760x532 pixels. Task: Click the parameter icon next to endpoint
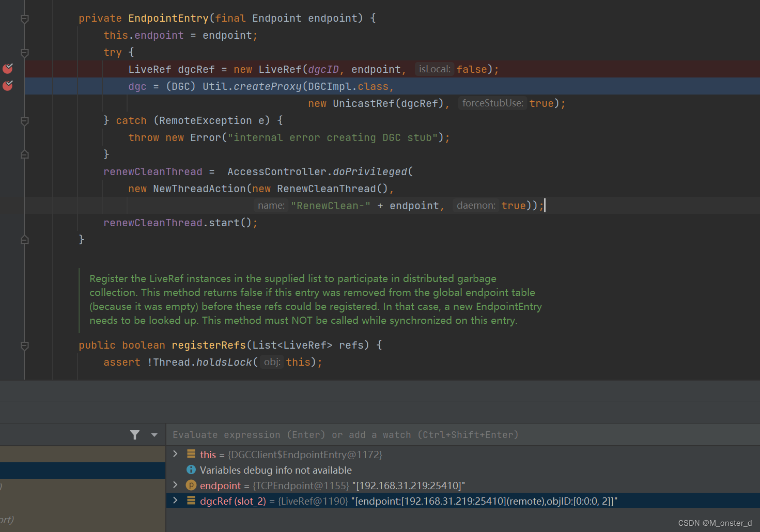191,485
